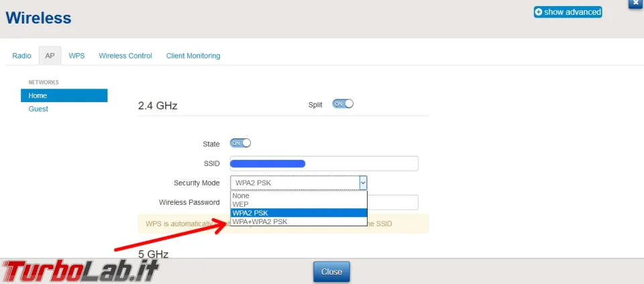Close the modal with top-right X
Screen dimensions: 644x284
tap(636, 3)
